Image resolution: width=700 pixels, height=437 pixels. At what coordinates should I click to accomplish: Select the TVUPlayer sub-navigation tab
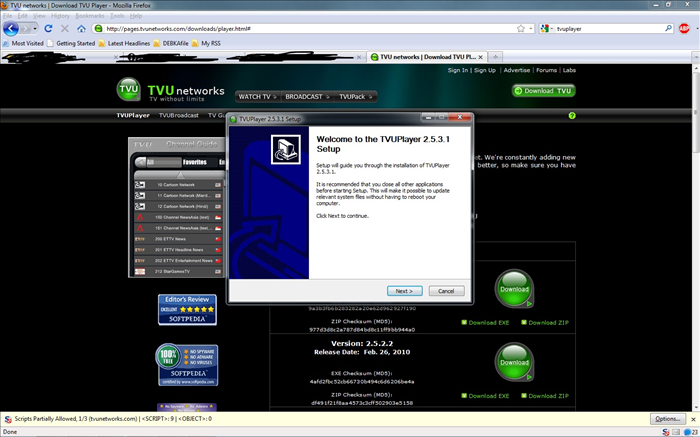(133, 115)
